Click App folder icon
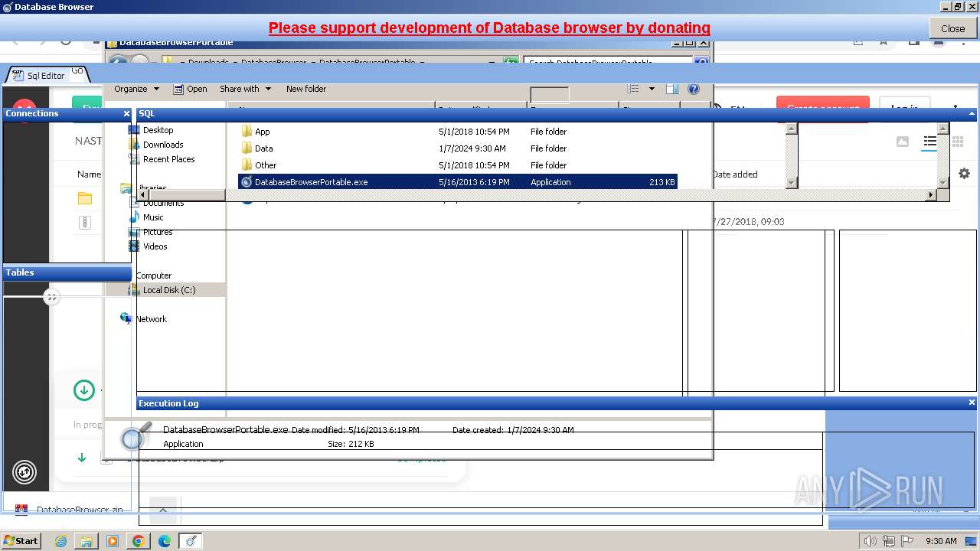The image size is (980, 551). coord(247,132)
